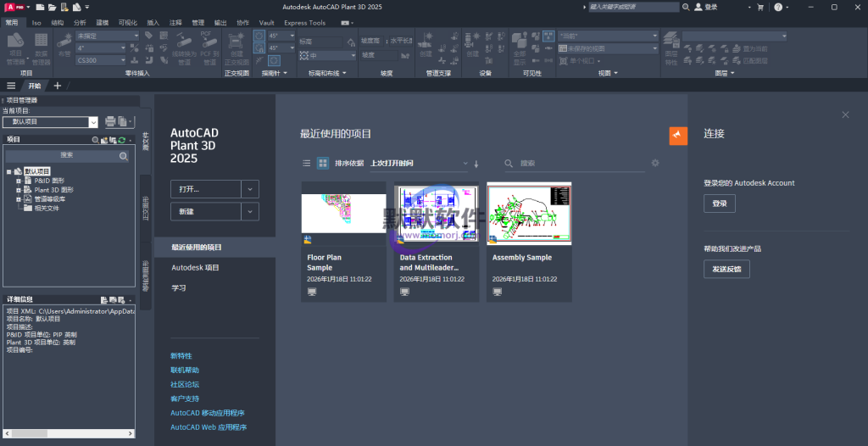Click the shopping cart icon in title bar
This screenshot has width=868, height=446.
[x=759, y=7]
